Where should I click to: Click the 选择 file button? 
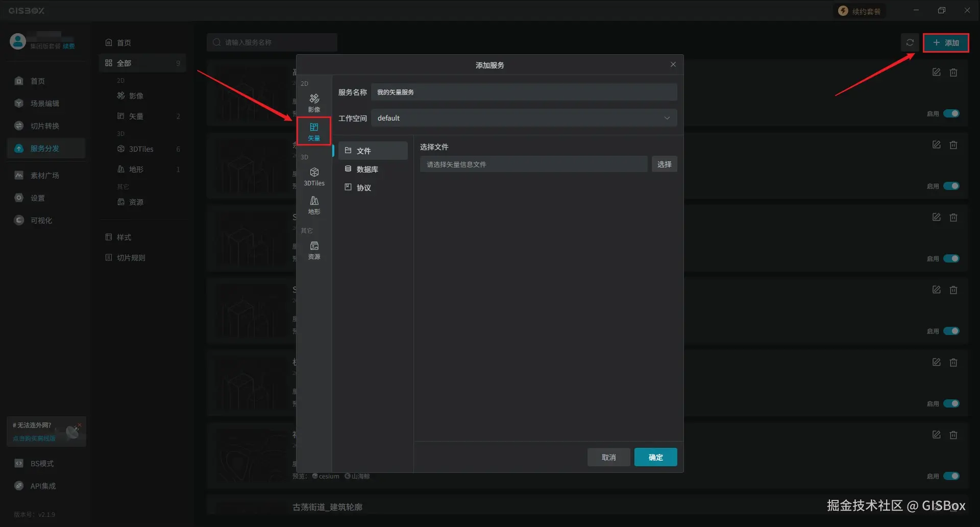click(x=664, y=164)
